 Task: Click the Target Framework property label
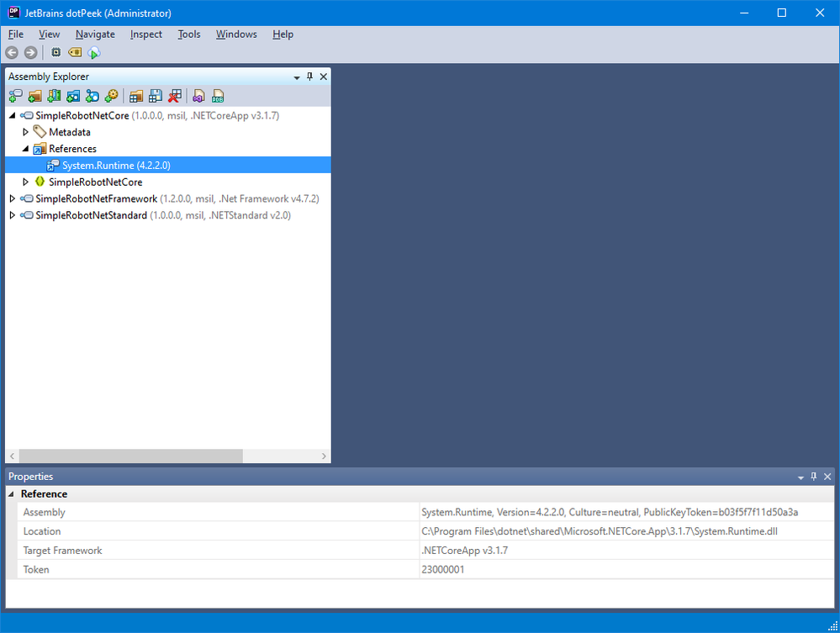point(62,551)
